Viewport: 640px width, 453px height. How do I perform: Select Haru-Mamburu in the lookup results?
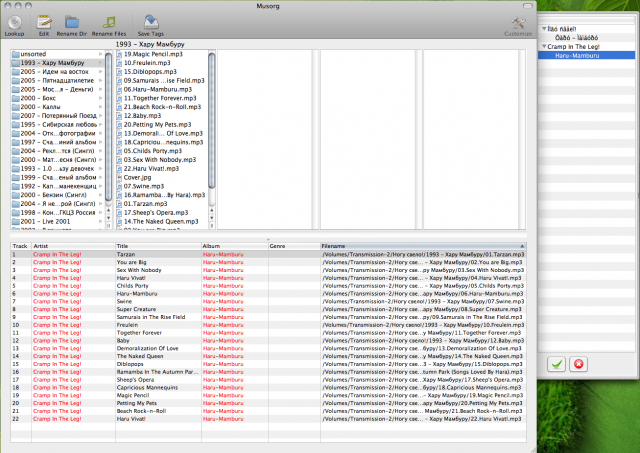(587, 55)
